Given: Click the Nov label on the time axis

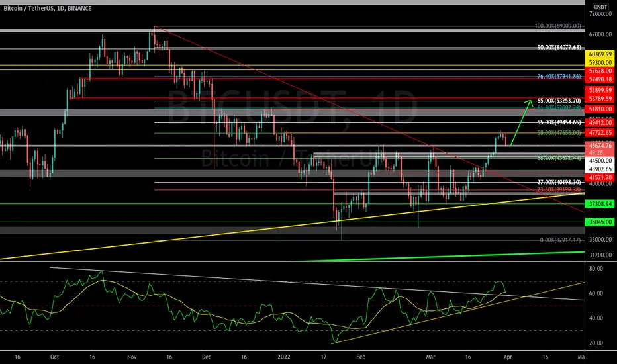Looking at the screenshot, I should click(x=132, y=357).
